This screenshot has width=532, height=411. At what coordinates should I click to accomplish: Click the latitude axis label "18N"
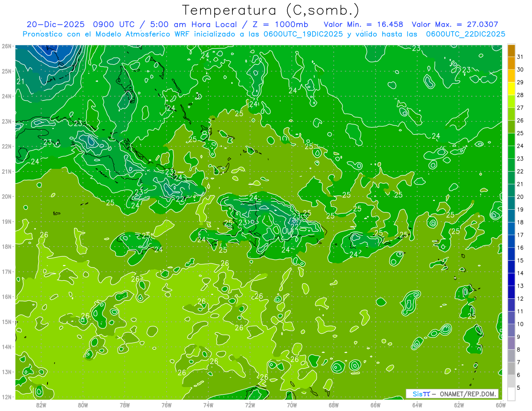pyautogui.click(x=7, y=247)
